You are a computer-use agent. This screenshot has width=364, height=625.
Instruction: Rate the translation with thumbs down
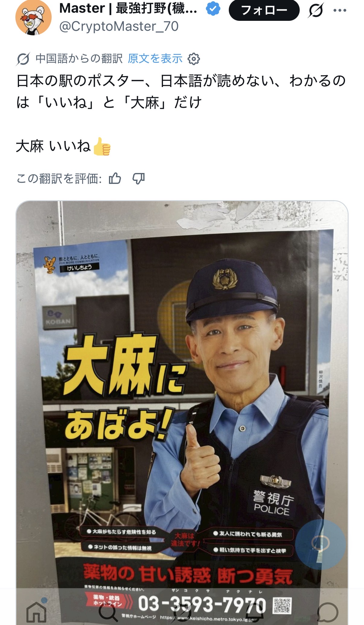point(139,179)
